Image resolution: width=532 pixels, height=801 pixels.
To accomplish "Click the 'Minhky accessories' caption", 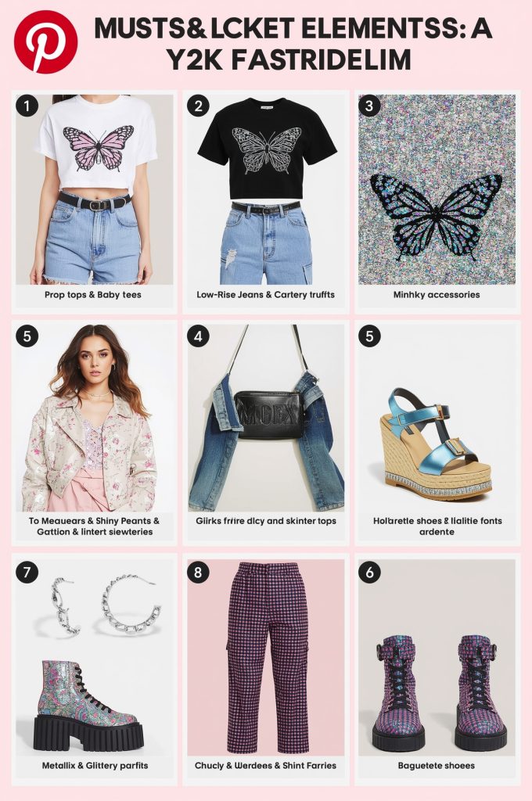I will coord(437,295).
